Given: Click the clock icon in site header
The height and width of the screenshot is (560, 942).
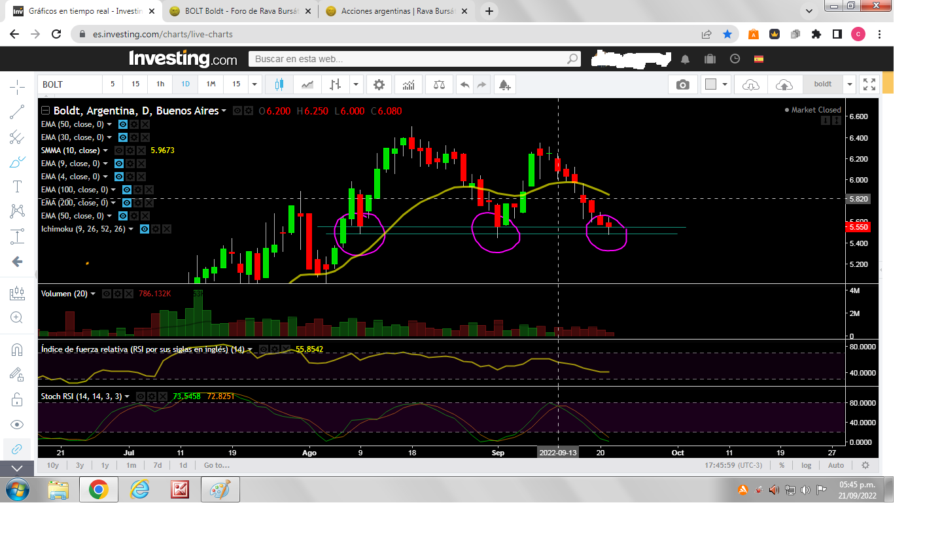Looking at the screenshot, I should click(x=735, y=59).
